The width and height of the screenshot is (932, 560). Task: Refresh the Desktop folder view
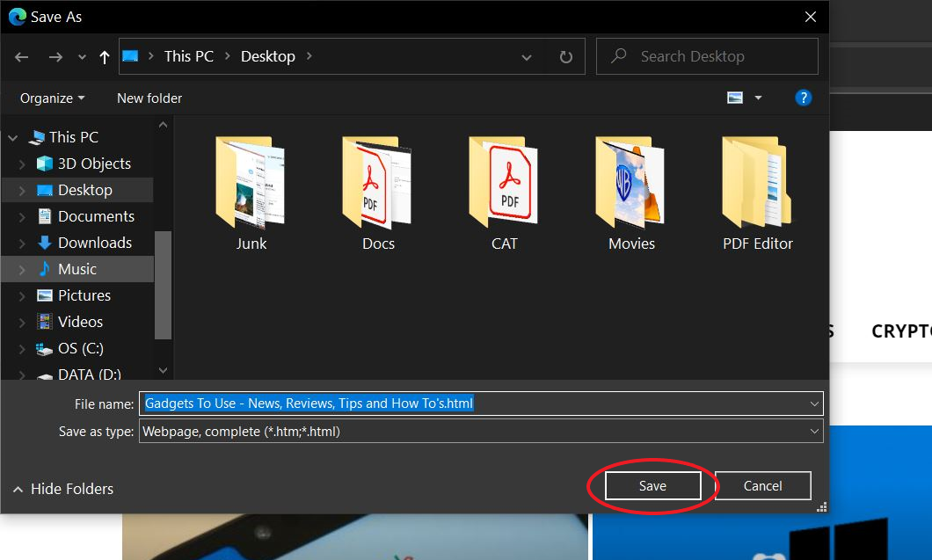(x=566, y=57)
